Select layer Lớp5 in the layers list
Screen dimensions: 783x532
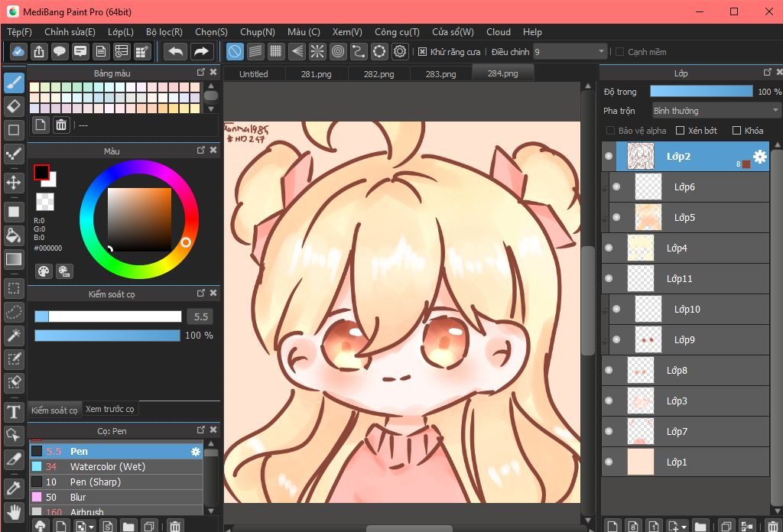(689, 218)
